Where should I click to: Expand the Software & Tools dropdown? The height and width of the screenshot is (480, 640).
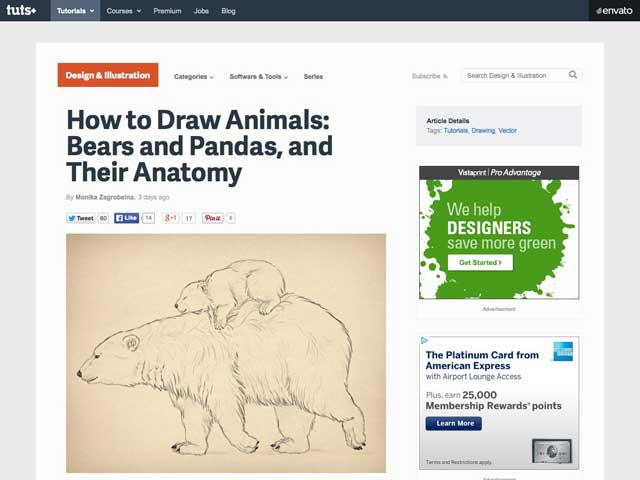258,77
